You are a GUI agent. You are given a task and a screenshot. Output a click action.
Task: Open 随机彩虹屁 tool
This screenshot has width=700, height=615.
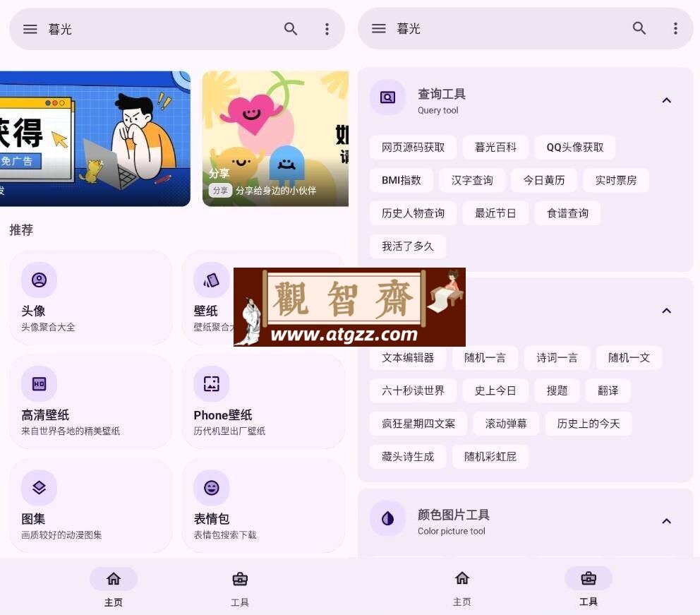pyautogui.click(x=490, y=457)
